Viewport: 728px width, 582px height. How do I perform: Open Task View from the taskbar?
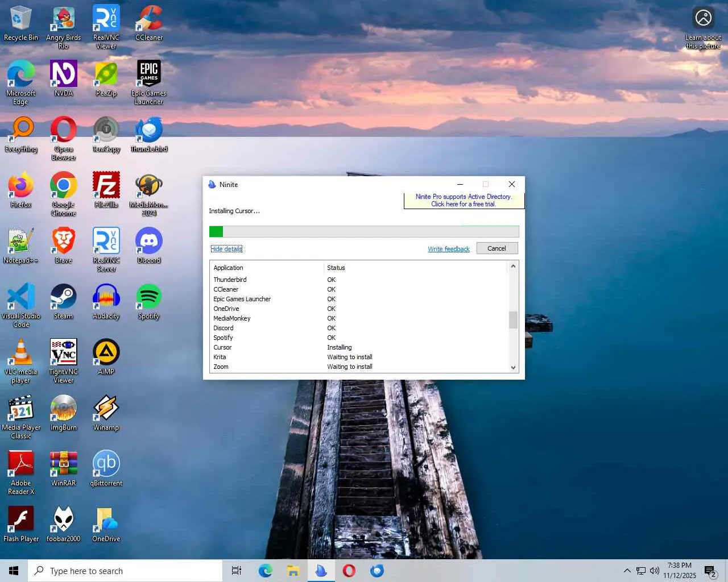pyautogui.click(x=237, y=571)
